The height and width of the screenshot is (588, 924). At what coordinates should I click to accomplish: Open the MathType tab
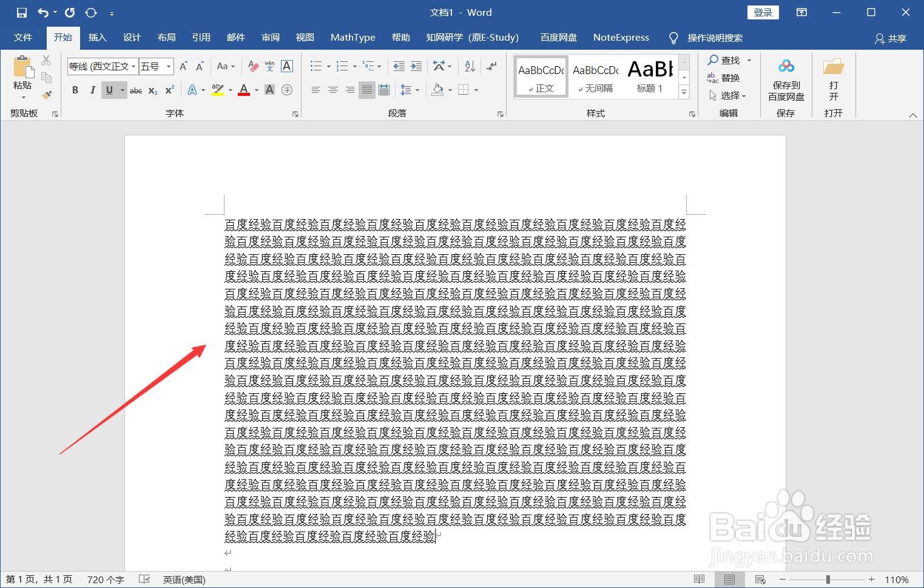point(352,37)
